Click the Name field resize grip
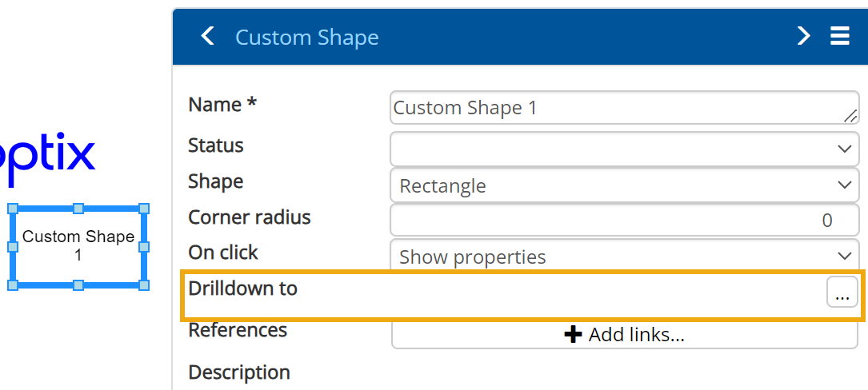868x390 pixels. (851, 117)
